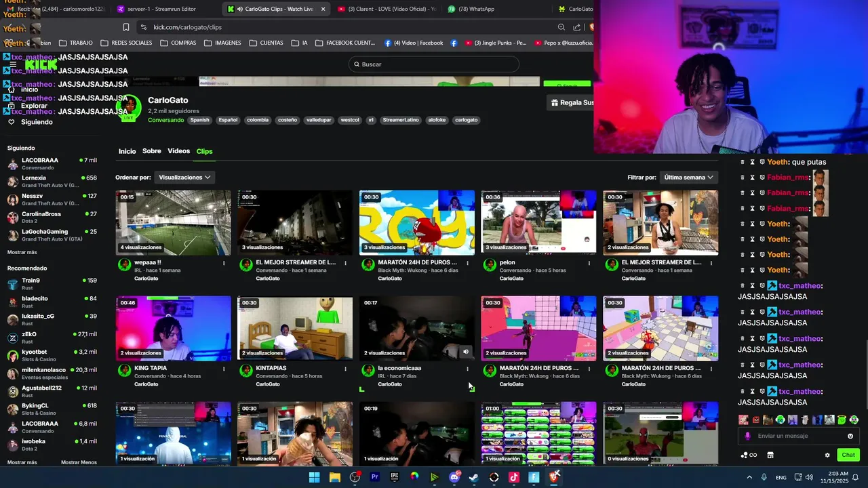This screenshot has height=488, width=868.
Task: Click the heart icon next to Siguiendo
Action: pos(12,122)
